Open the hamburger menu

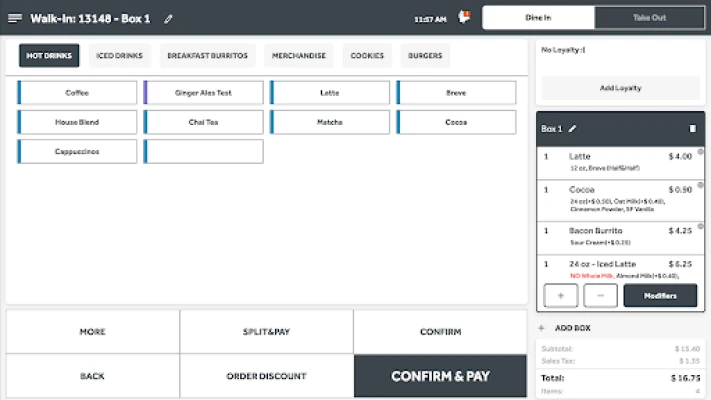coord(15,18)
